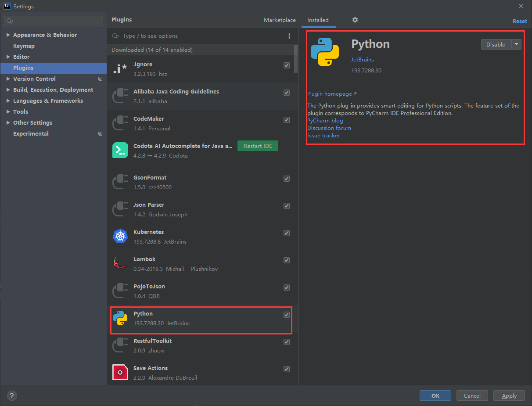Screen dimensions: 532x406
Task: Click Restart IDE for Codota
Action: coord(258,146)
